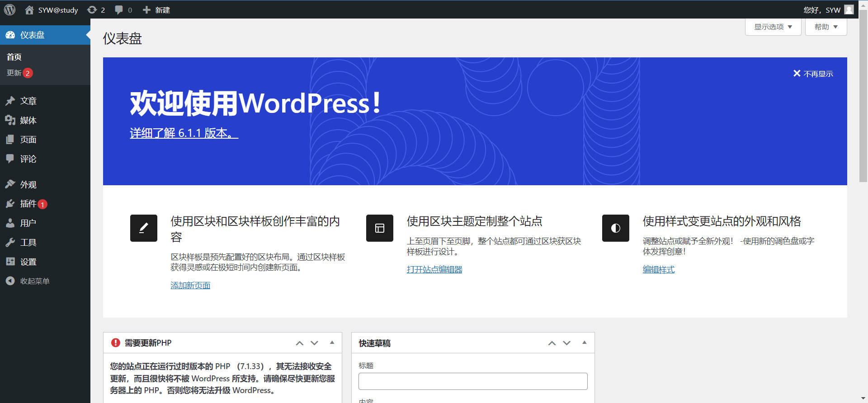Open the 仪表盘 dashboard menu
This screenshot has width=868, height=403.
(45, 35)
